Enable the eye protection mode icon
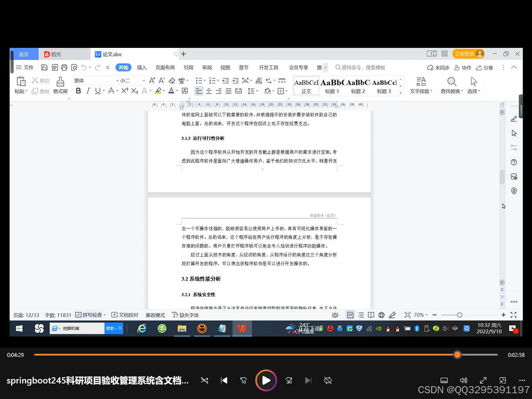This screenshot has height=399, width=532. click(x=335, y=315)
